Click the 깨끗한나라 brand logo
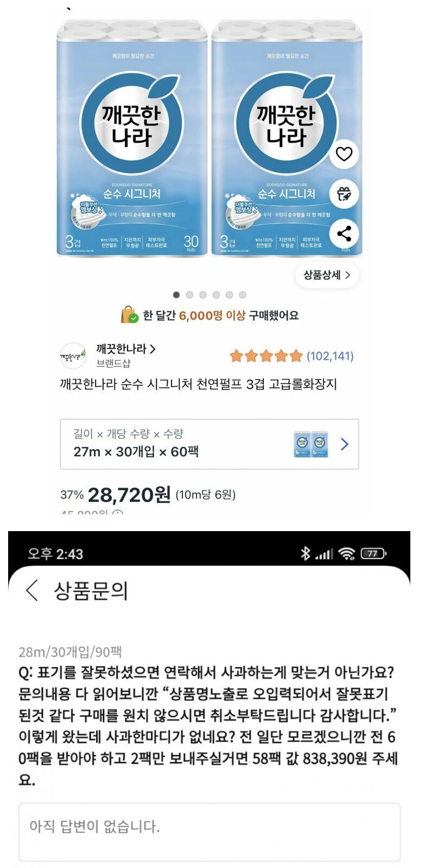The height and width of the screenshot is (868, 425). [73, 356]
